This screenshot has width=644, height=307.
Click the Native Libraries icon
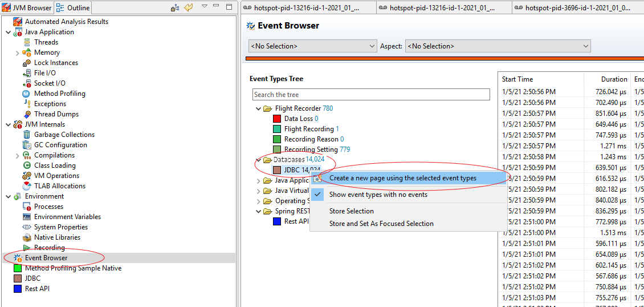point(27,237)
